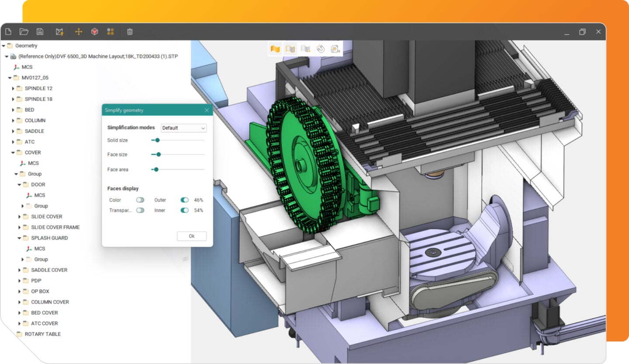Click the New document icon
The width and height of the screenshot is (629, 364).
[7, 31]
